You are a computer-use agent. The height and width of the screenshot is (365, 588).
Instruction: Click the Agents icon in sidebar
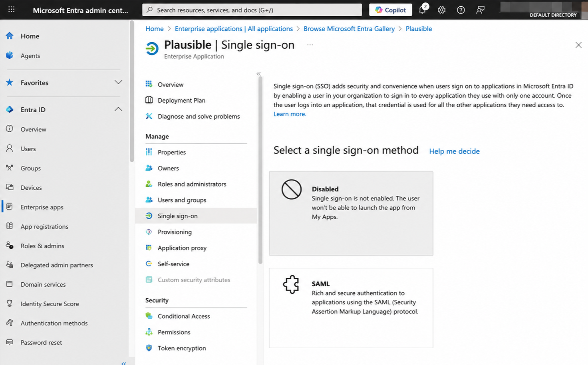10,55
